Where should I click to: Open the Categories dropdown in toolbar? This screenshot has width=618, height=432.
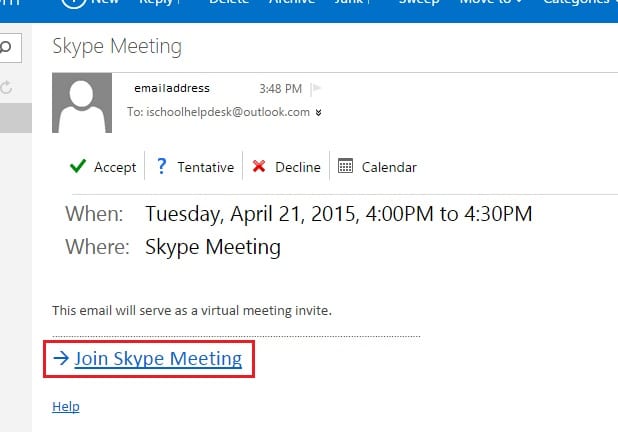(x=580, y=2)
